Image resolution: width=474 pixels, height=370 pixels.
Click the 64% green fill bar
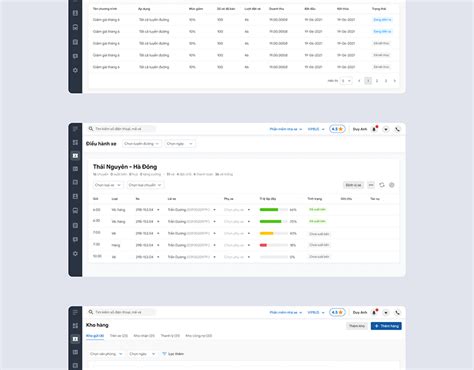pyautogui.click(x=269, y=210)
